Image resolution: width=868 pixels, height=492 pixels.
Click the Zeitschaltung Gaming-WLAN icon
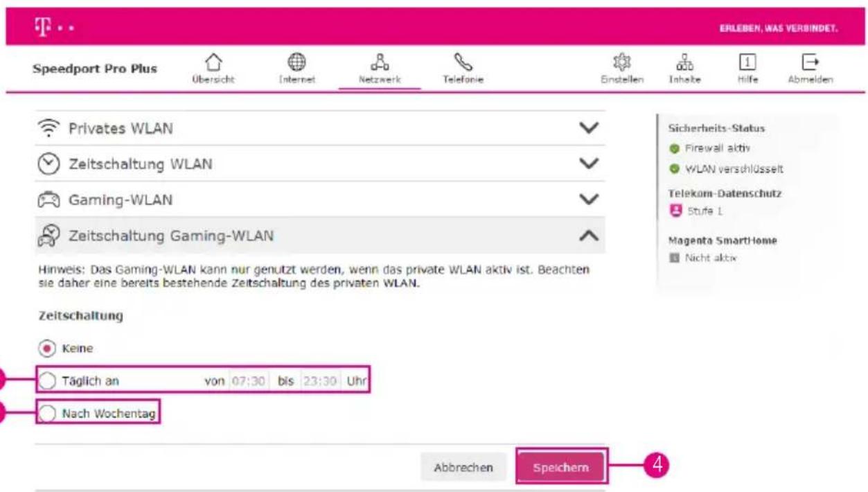pyautogui.click(x=48, y=236)
